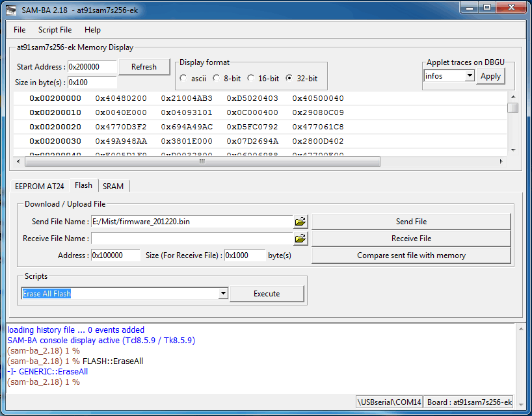
Task: Select the ascii display format
Action: [183, 78]
